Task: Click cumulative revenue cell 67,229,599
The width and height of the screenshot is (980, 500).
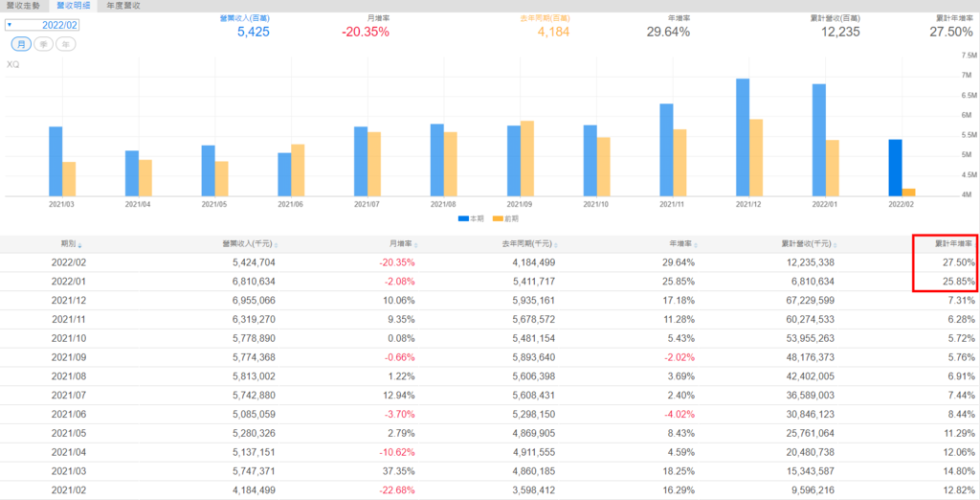Action: tap(810, 301)
